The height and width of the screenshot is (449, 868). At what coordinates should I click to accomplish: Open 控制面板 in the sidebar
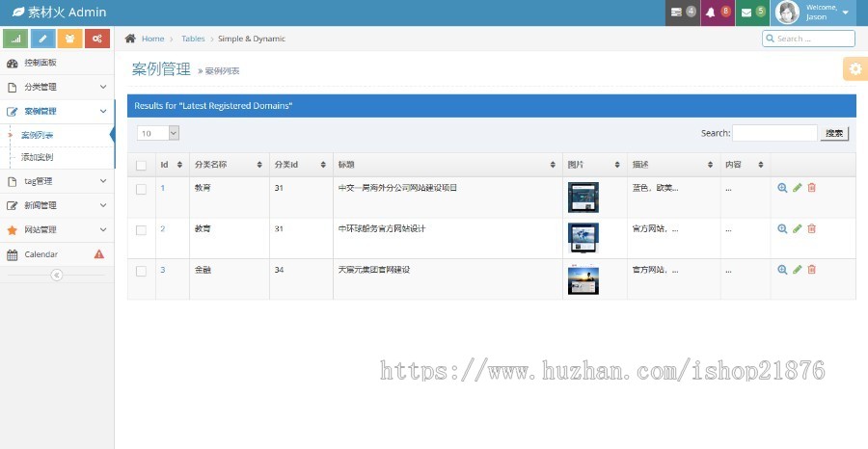tap(57, 63)
